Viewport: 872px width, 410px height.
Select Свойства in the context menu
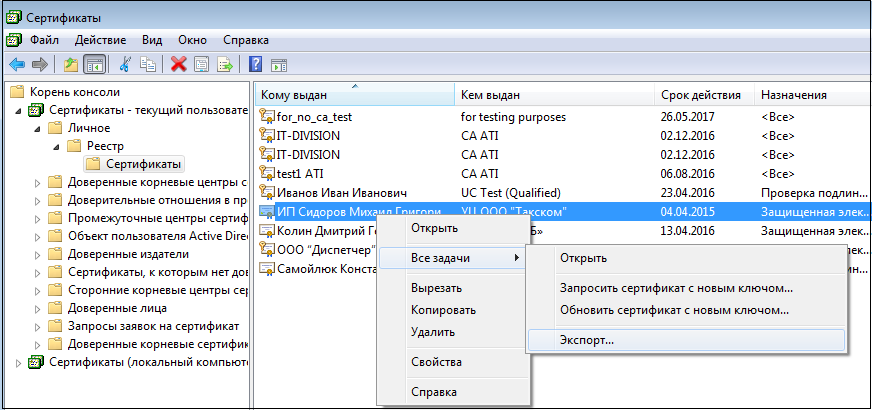[436, 362]
